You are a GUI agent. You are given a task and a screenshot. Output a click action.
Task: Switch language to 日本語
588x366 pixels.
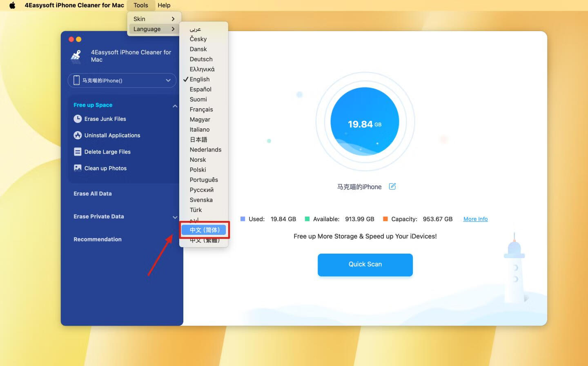(204, 140)
